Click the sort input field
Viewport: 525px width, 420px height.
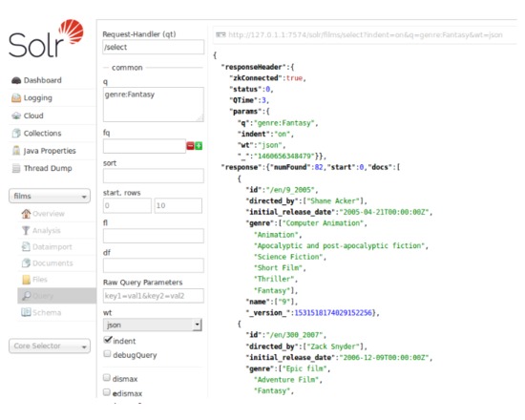tap(154, 176)
